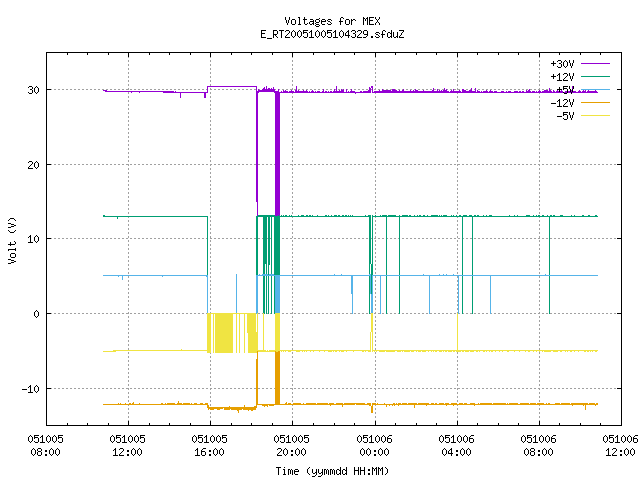Click the +30V legend label

click(562, 64)
